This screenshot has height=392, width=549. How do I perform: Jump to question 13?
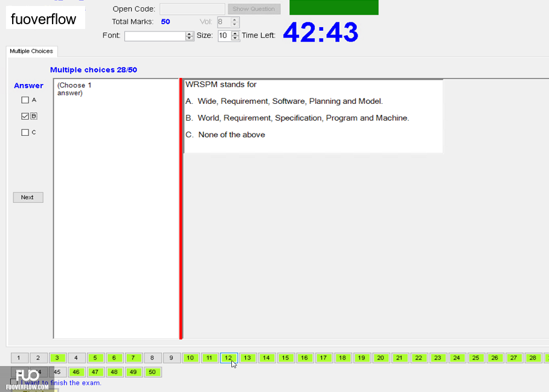[248, 358]
